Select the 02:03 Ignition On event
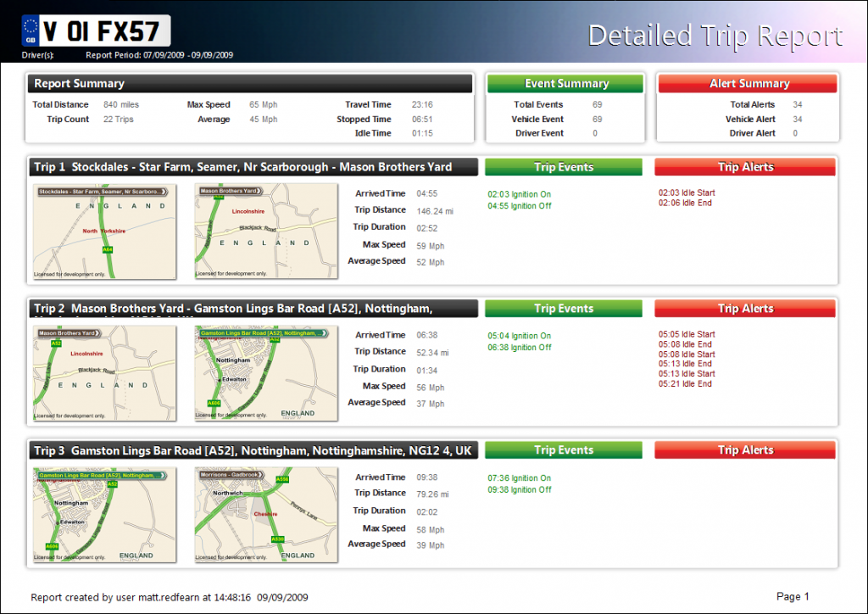Screen dimensions: 868x614 click(x=519, y=194)
